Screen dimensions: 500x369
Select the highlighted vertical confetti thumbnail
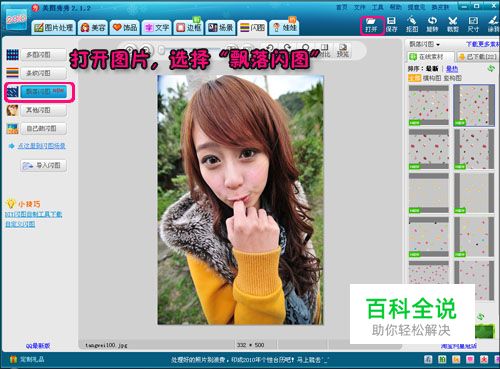(x=474, y=105)
